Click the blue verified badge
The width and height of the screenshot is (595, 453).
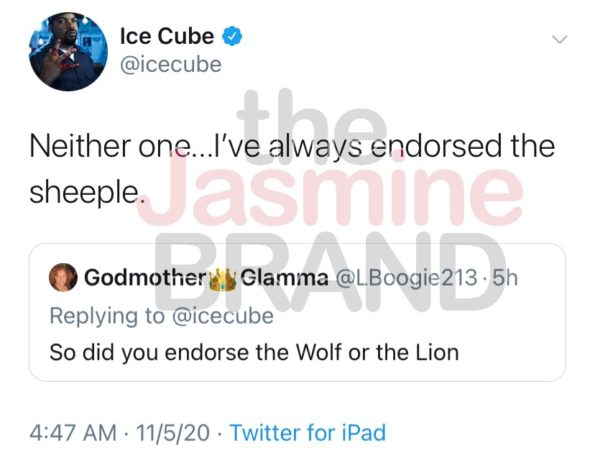coord(232,36)
